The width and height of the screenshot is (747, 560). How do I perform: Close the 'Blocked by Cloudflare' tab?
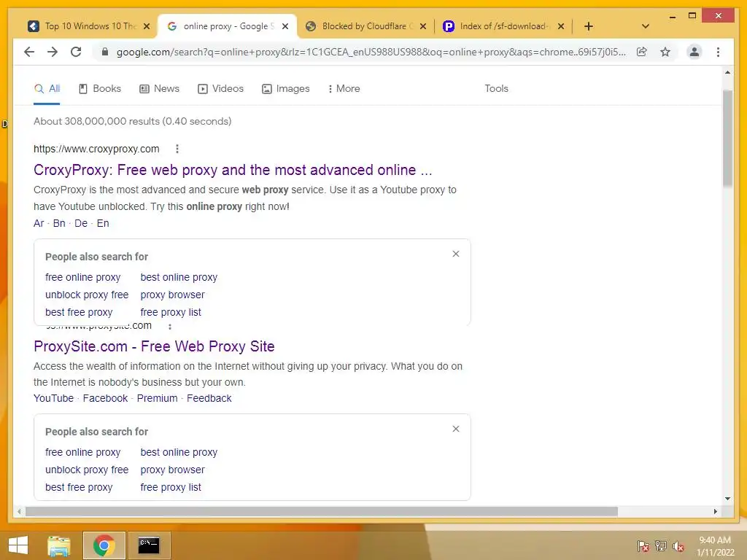coord(422,26)
